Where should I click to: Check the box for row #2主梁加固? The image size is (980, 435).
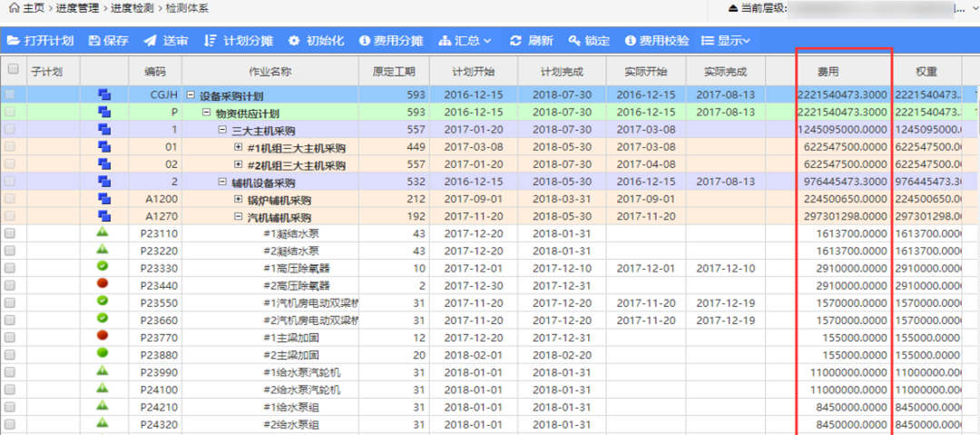[10, 355]
